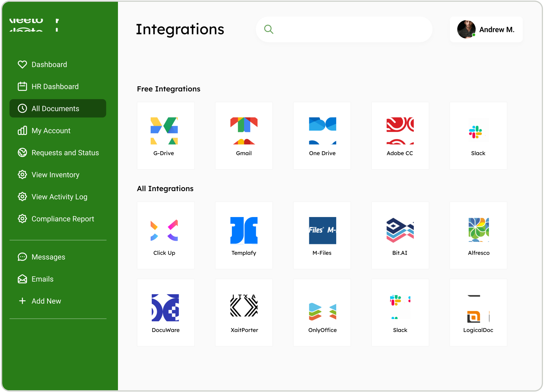The height and width of the screenshot is (392, 544).
Task: Click the heart icon beside Dashboard
Action: pyautogui.click(x=22, y=65)
